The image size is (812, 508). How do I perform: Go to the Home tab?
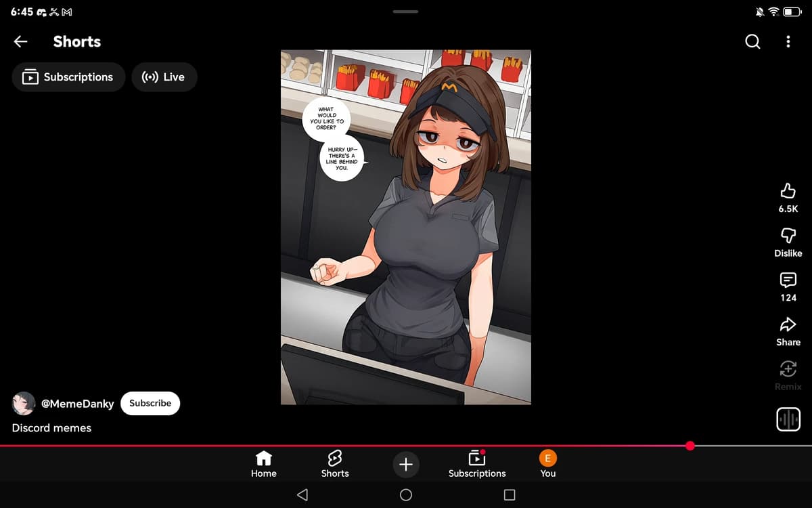coord(264,465)
